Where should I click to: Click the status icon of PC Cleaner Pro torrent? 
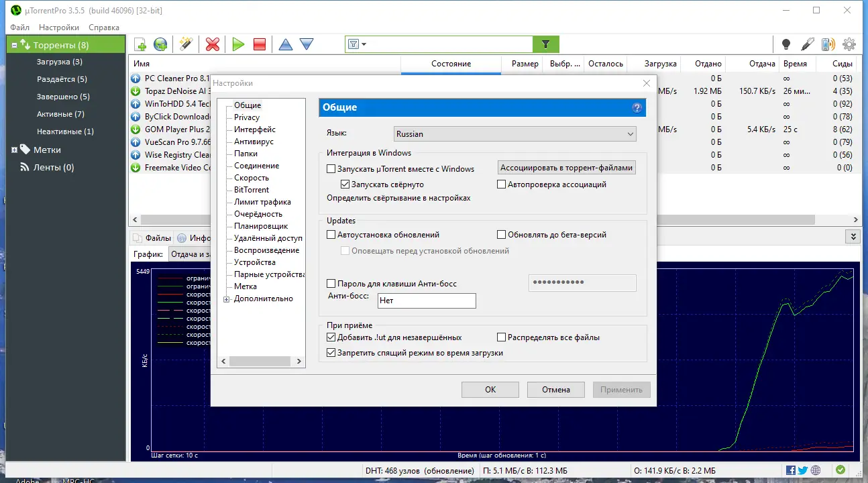coord(135,78)
